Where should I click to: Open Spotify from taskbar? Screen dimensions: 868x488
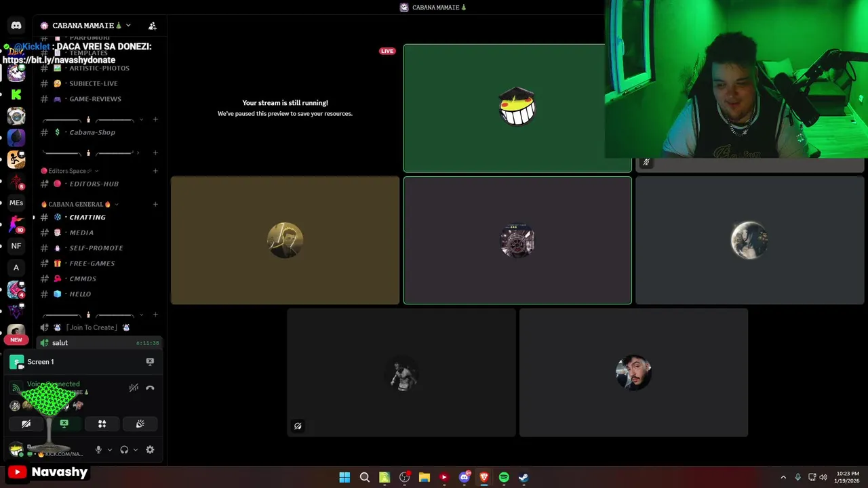tap(504, 477)
